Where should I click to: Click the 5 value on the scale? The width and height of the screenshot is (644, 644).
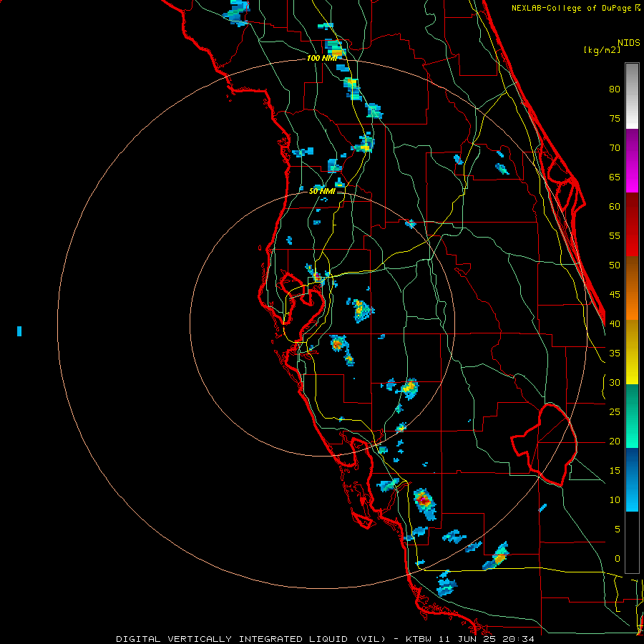[x=618, y=529]
